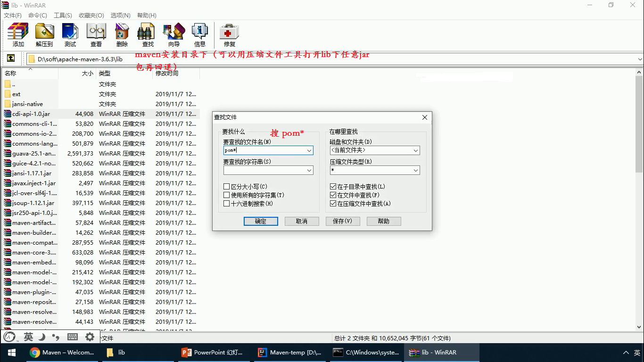The image size is (644, 362).
Task: Uncheck search in files (在文件中查找)
Action: tap(333, 195)
